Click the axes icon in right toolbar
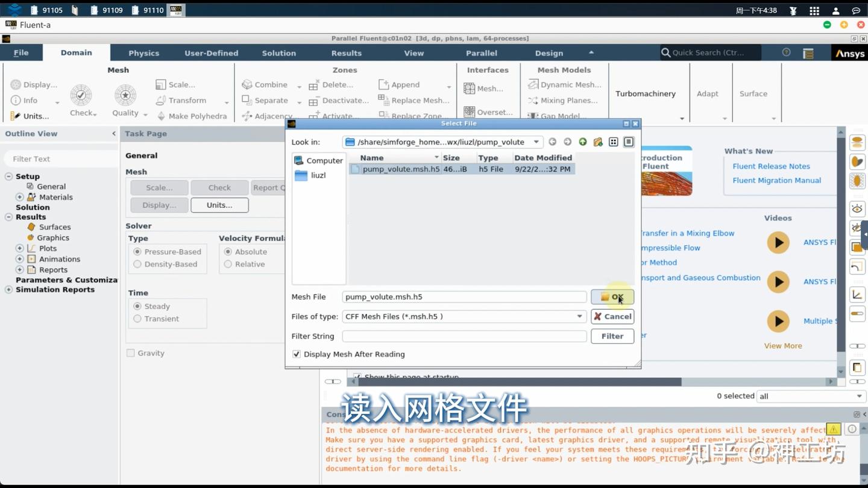 (857, 295)
